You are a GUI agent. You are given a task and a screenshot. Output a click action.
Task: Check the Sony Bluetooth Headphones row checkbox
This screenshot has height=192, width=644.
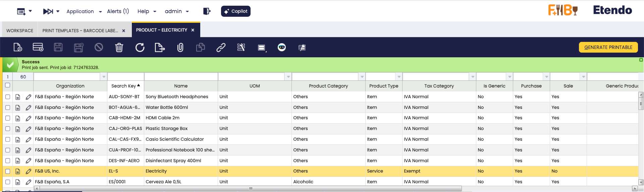click(8, 97)
